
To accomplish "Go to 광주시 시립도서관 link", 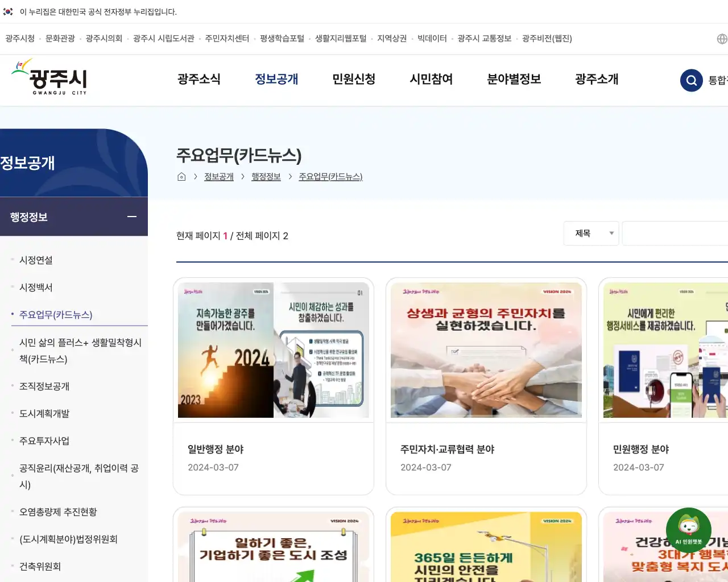I will pyautogui.click(x=164, y=39).
